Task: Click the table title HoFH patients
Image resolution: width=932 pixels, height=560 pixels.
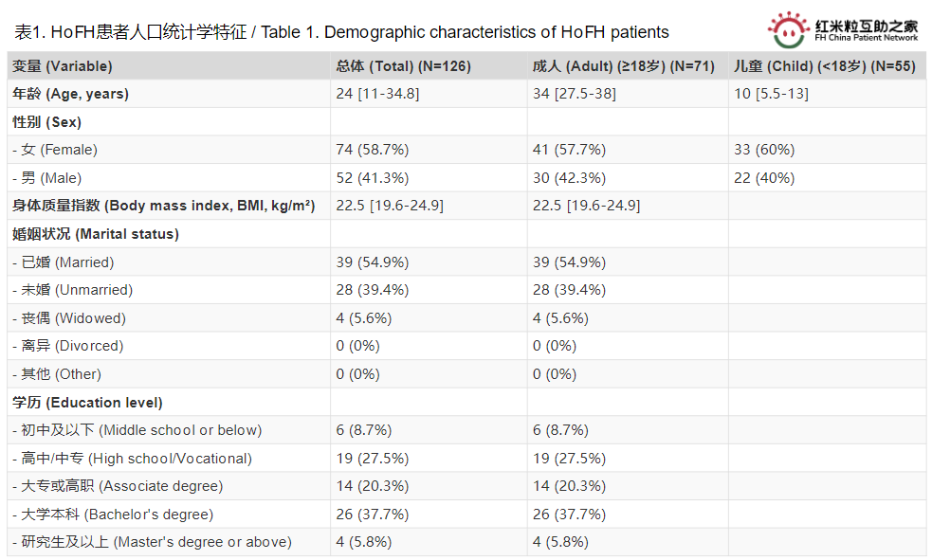Action: 341,32
